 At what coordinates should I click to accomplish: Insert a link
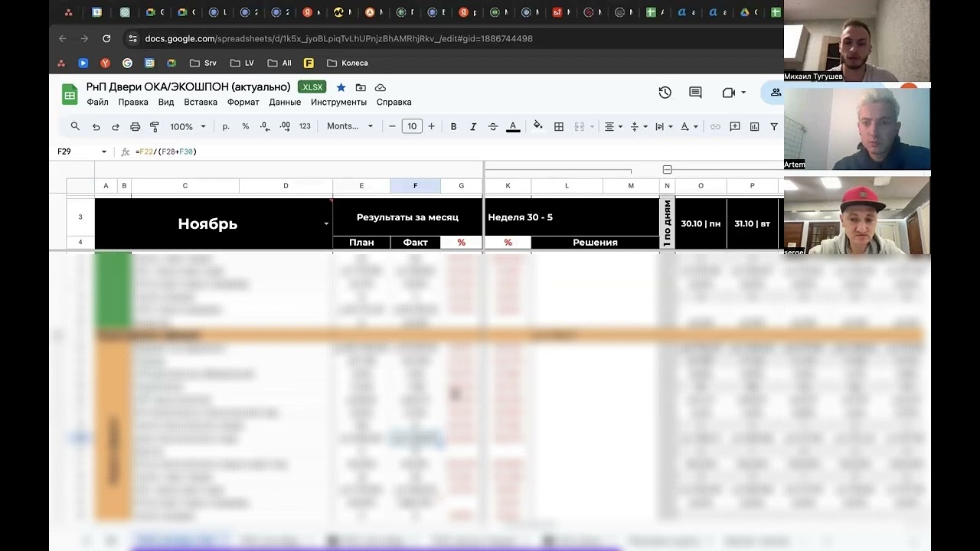[x=715, y=126]
